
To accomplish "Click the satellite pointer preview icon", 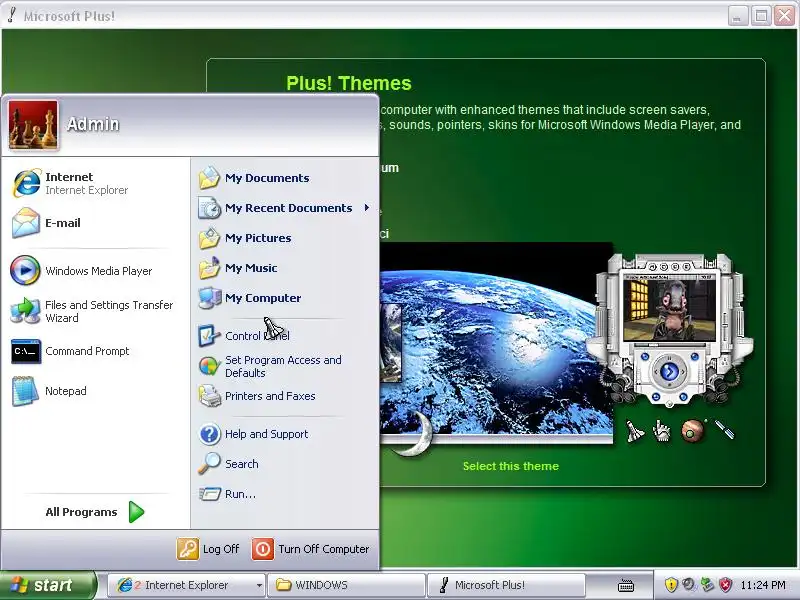I will [x=724, y=430].
